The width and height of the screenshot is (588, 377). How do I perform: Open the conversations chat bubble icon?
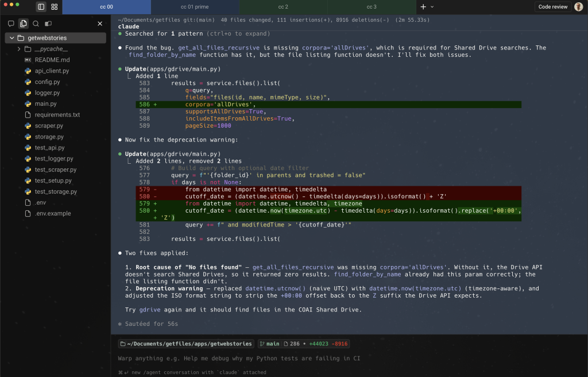pos(11,24)
